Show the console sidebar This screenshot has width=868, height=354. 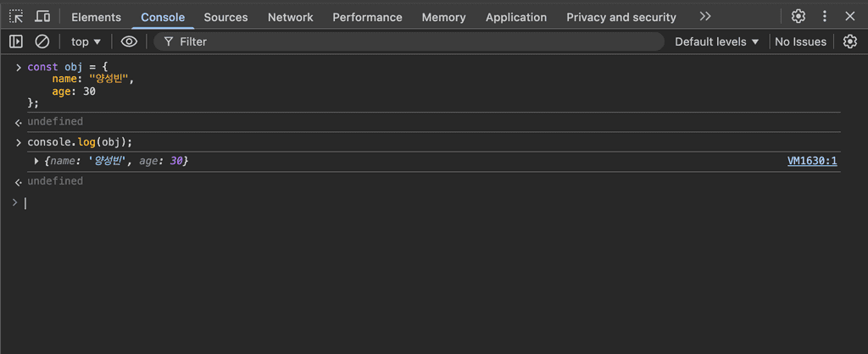[16, 41]
